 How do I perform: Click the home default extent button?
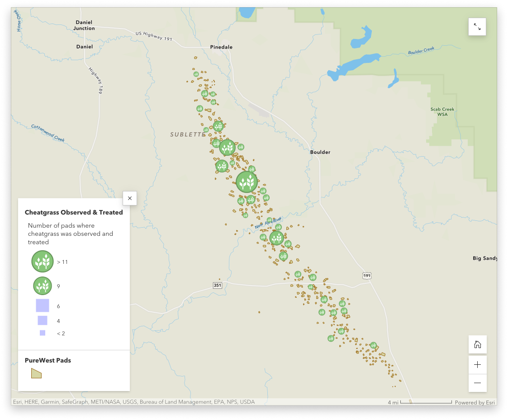pos(477,344)
